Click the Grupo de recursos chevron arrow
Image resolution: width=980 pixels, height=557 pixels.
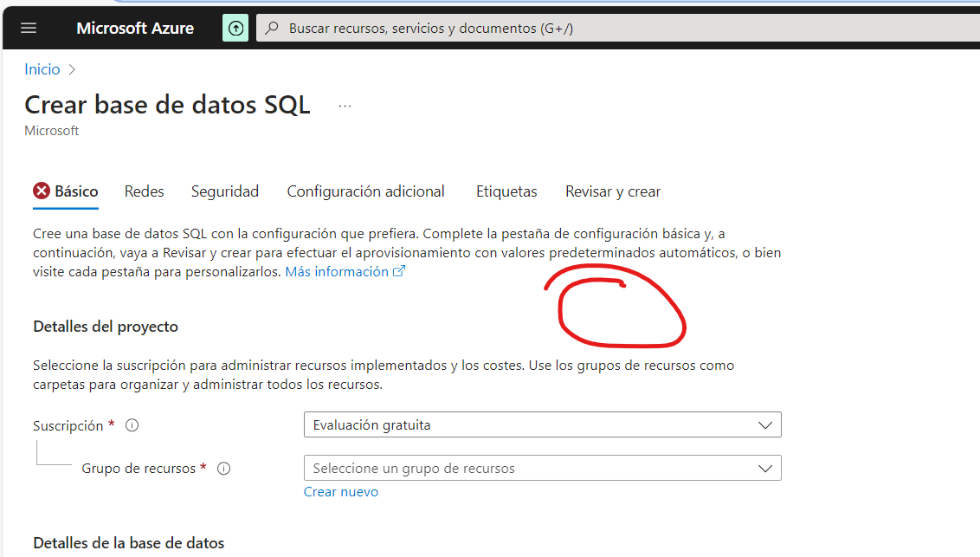tap(765, 469)
